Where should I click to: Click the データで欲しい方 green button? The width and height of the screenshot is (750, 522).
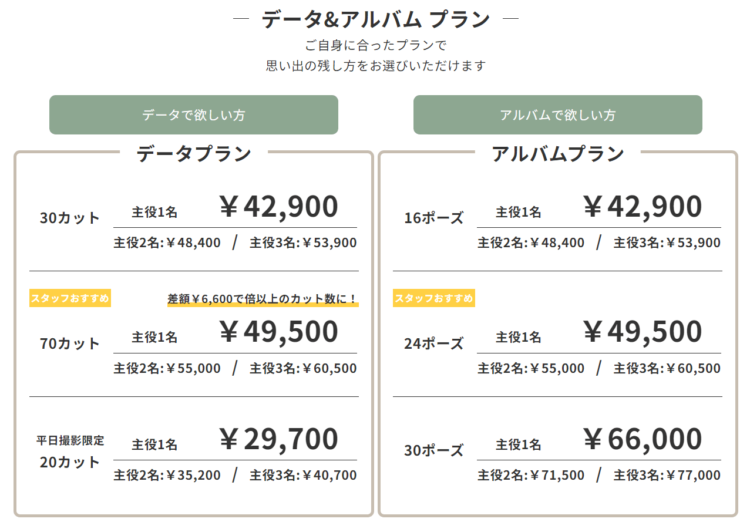pyautogui.click(x=194, y=115)
